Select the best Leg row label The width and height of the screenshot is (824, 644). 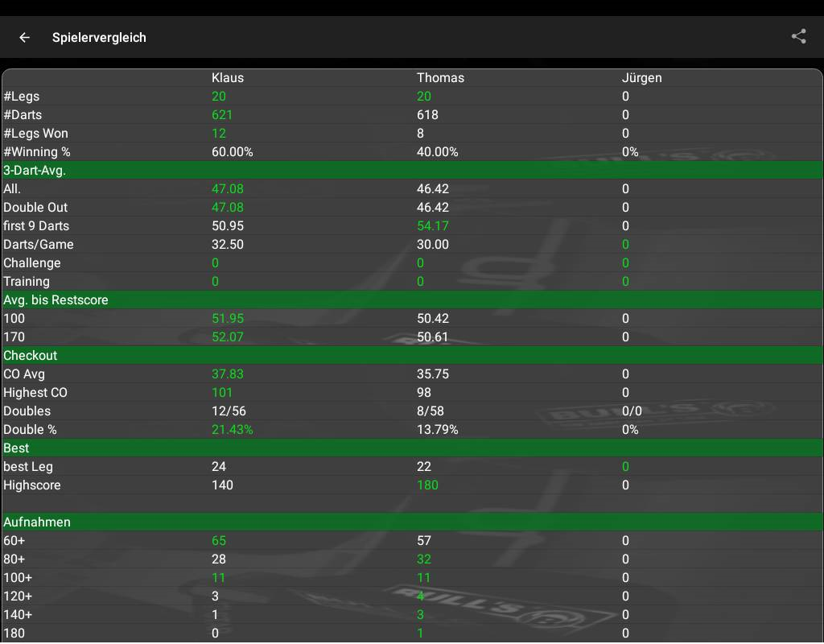click(x=28, y=466)
